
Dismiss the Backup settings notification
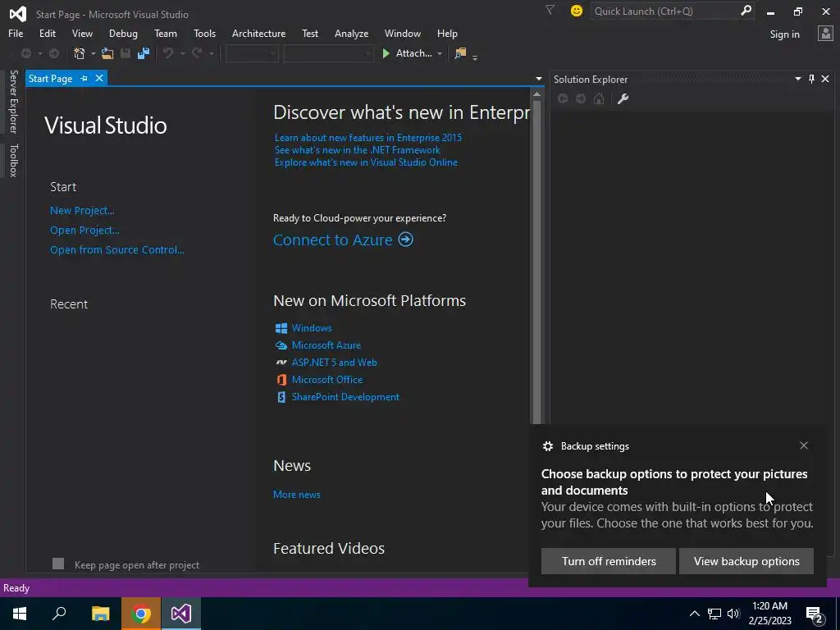click(804, 445)
